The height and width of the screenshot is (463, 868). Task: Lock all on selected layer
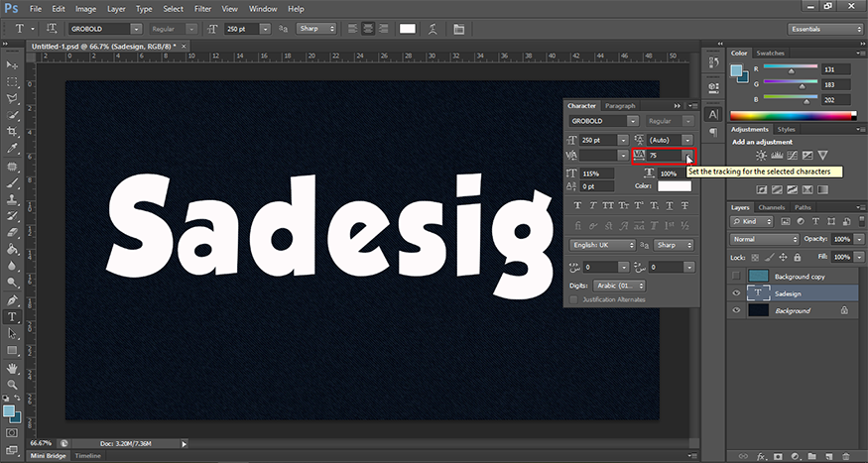point(798,257)
